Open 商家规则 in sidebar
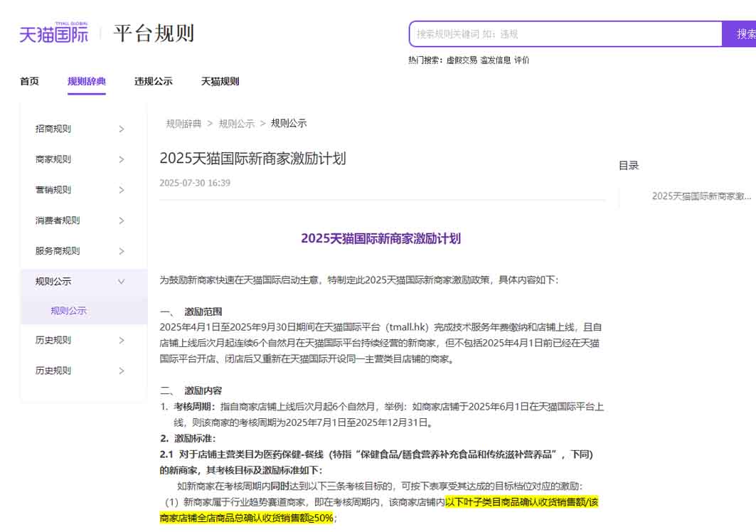 click(x=53, y=159)
